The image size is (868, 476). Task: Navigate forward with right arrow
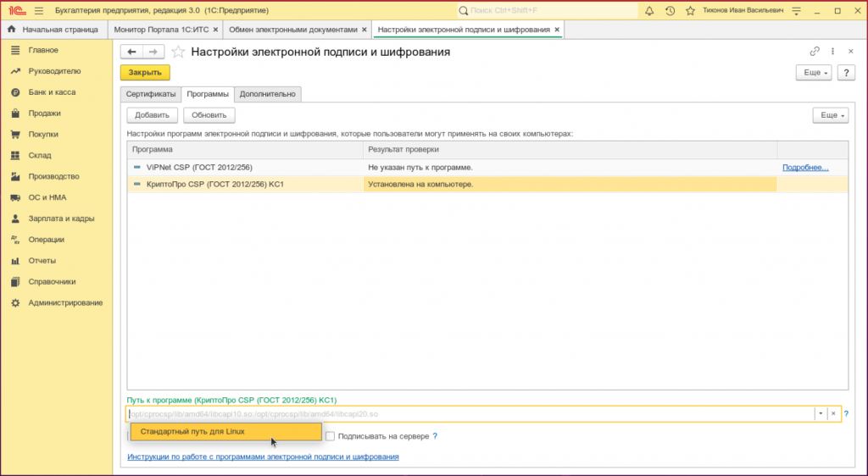tap(153, 52)
